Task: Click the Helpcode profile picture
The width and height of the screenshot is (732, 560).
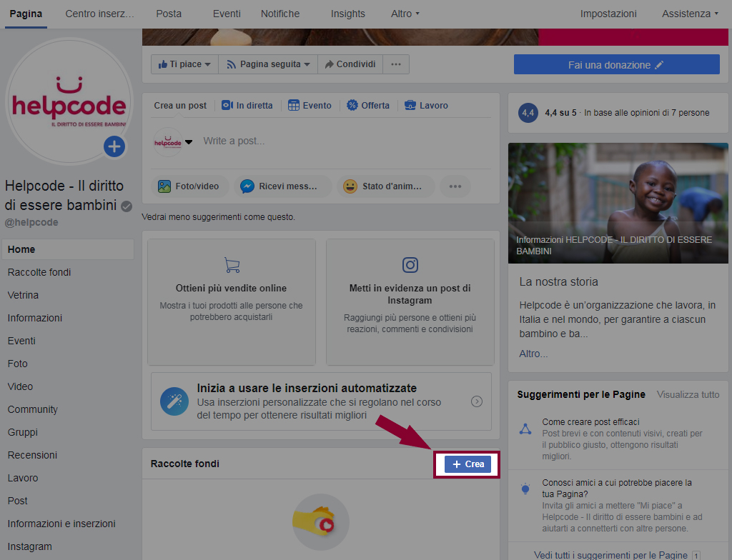Action: tap(69, 101)
